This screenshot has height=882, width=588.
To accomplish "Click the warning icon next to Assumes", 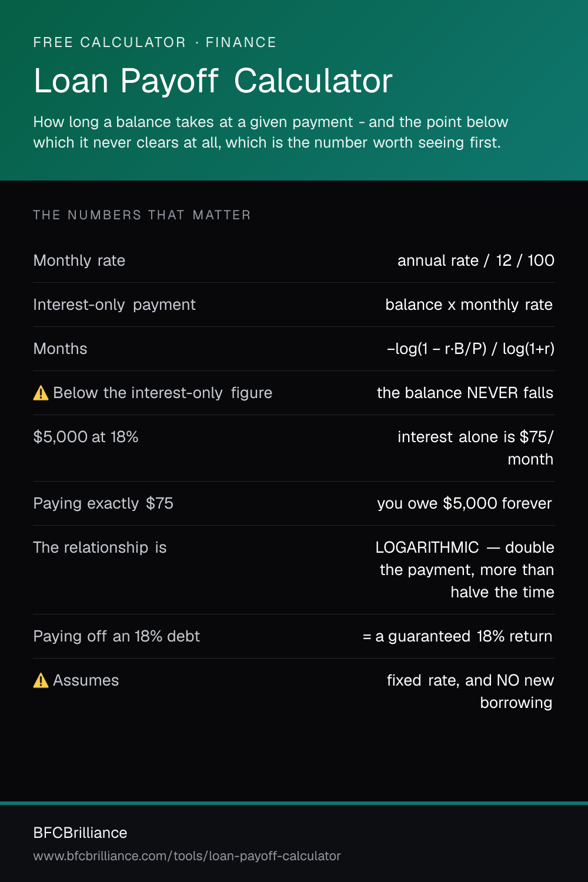I will coord(41,680).
